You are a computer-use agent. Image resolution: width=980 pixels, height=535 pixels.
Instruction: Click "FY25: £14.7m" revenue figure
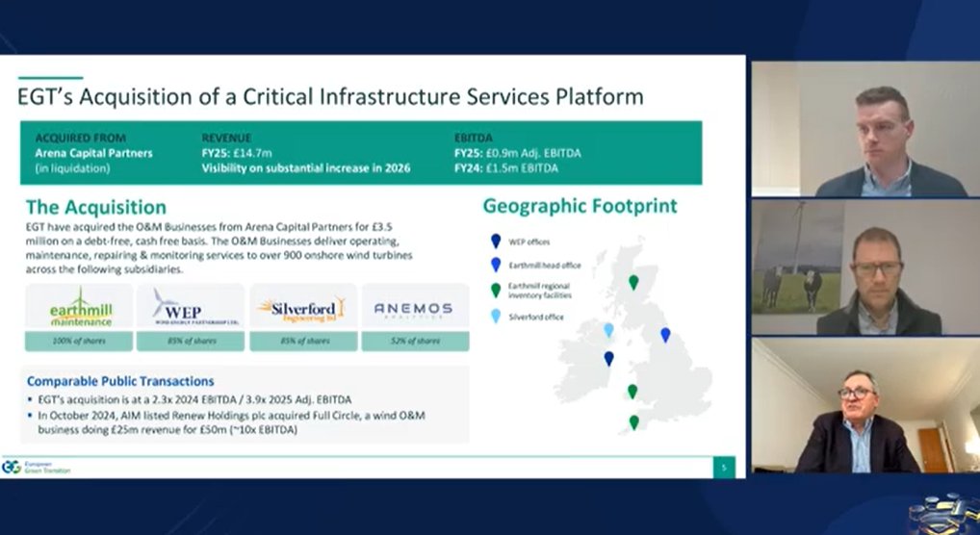tap(237, 153)
